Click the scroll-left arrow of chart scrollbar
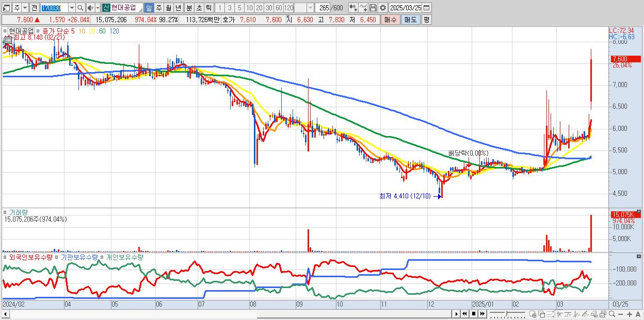Image resolution: width=644 pixels, height=320 pixels. pos(5,314)
